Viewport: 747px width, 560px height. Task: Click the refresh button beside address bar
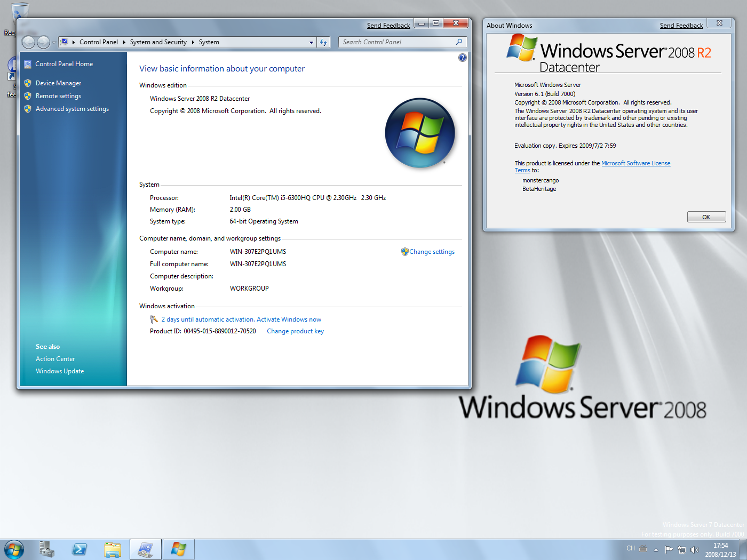[x=323, y=42]
